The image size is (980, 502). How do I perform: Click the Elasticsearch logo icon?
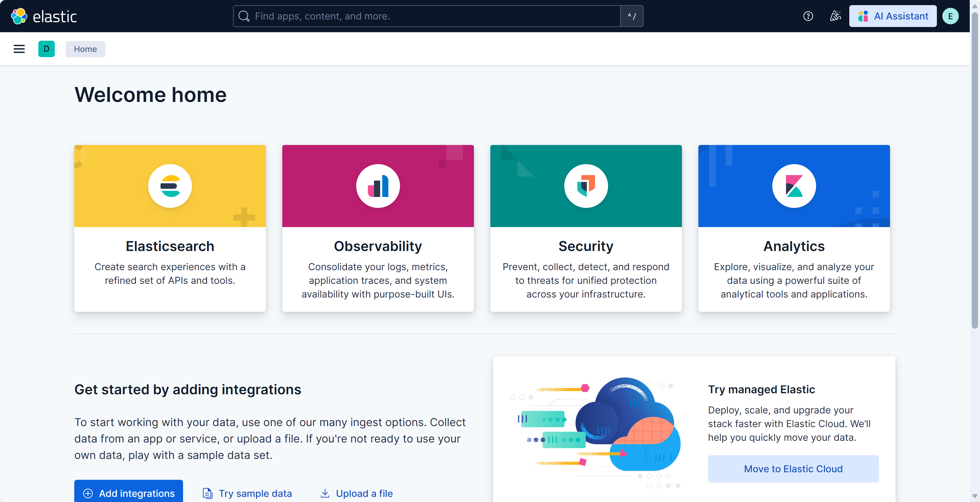170,186
